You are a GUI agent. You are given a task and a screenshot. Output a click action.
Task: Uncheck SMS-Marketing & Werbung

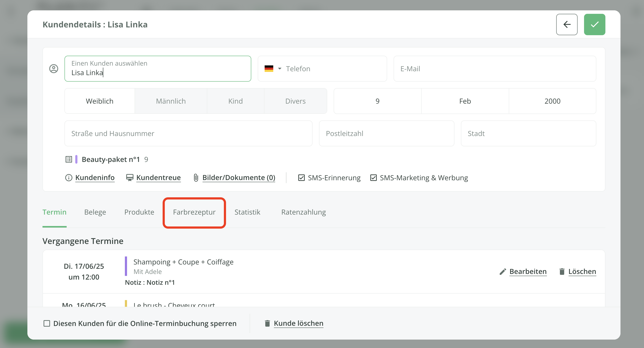373,178
